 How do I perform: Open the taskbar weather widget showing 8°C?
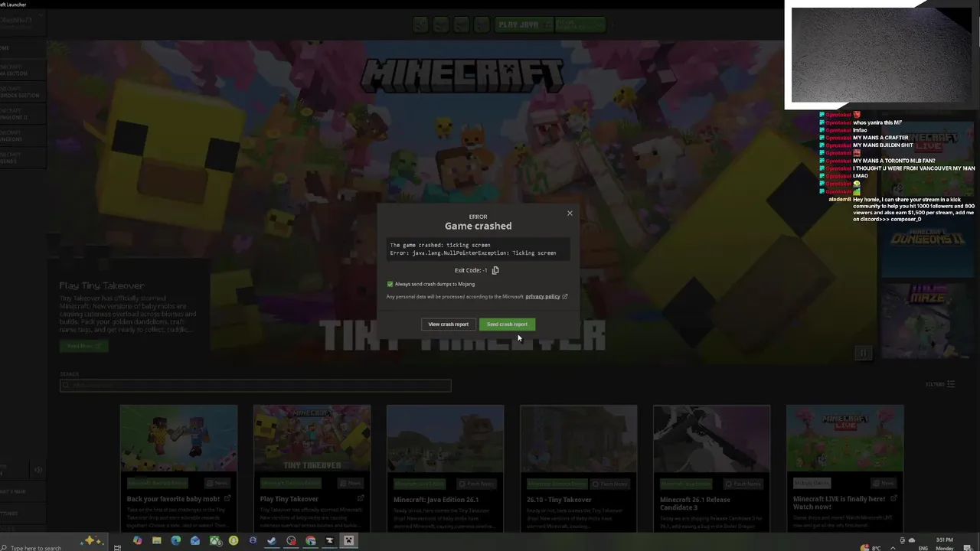[872, 548]
